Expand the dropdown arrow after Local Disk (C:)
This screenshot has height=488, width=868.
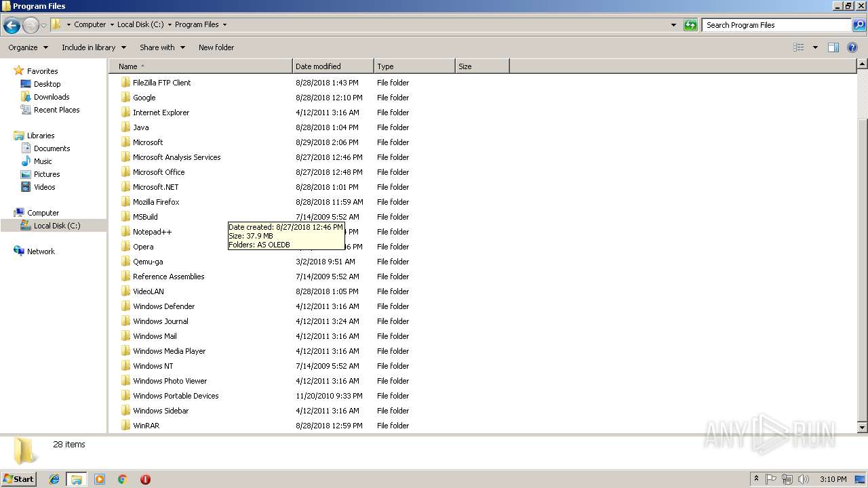170,25
